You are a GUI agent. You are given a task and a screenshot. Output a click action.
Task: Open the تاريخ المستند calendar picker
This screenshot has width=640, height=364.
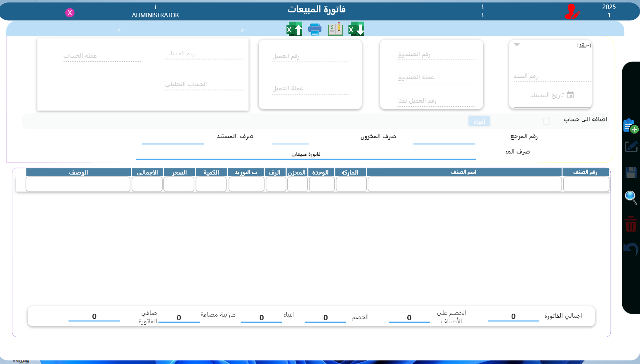(x=571, y=95)
